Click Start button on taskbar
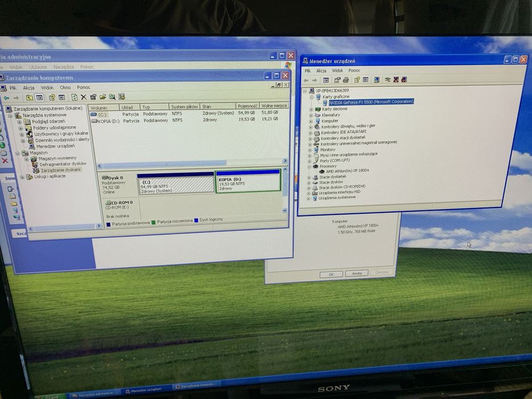This screenshot has width=532, height=399. point(50,397)
